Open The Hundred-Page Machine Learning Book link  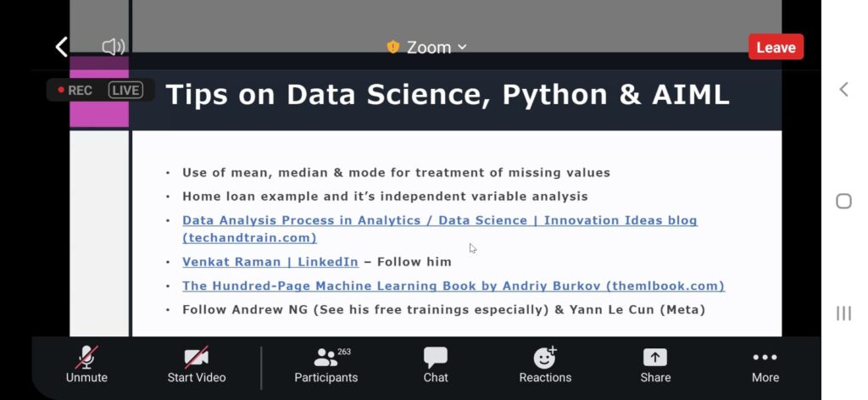(x=453, y=286)
